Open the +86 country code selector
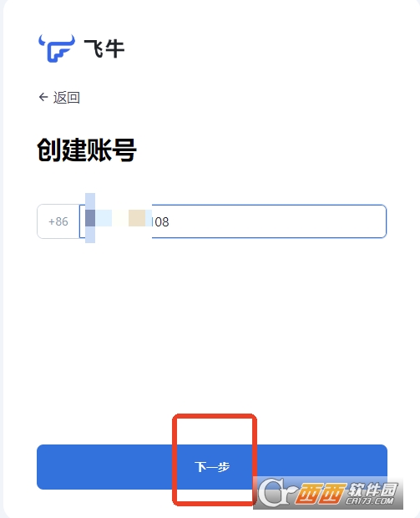 [x=58, y=221]
